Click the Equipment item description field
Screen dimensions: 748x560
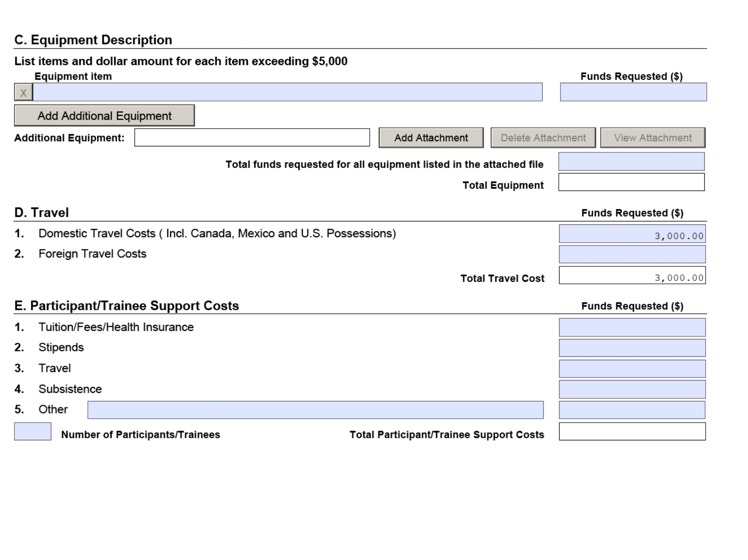(x=287, y=92)
